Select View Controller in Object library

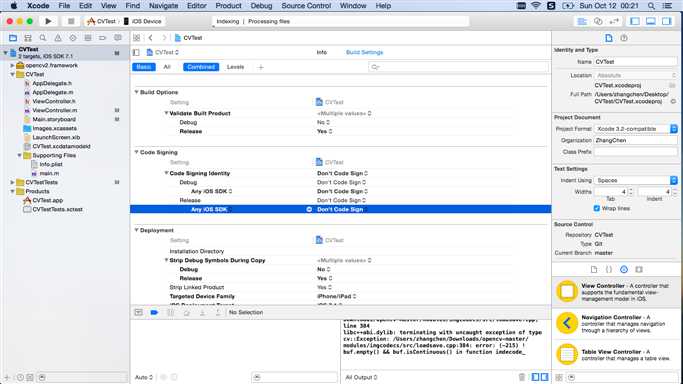point(617,292)
